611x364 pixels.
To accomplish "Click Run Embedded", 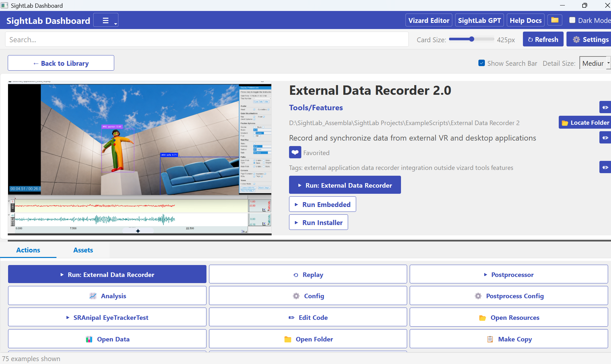I will tap(323, 204).
